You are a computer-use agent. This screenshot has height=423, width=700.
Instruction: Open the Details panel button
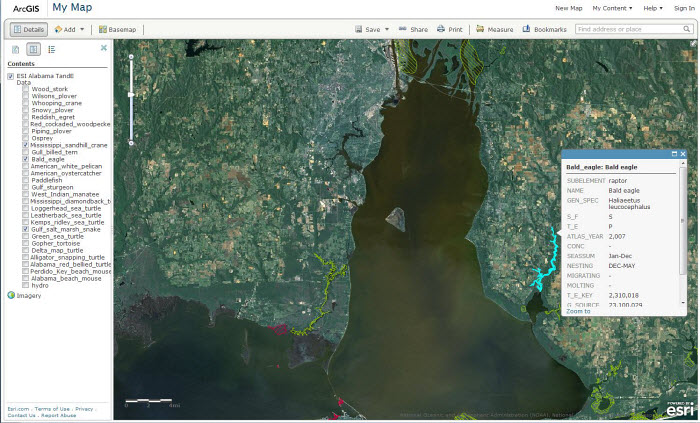click(x=29, y=29)
